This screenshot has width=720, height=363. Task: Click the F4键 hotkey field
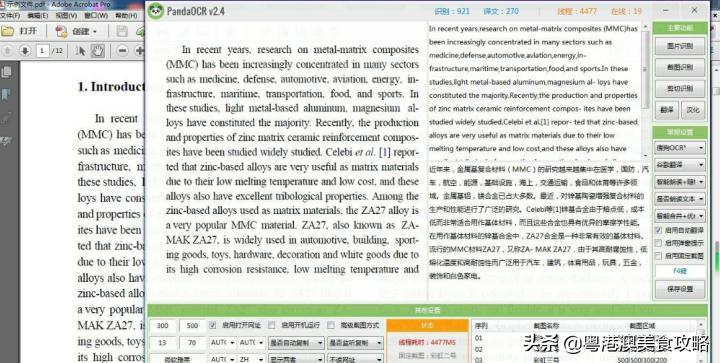coord(680,271)
